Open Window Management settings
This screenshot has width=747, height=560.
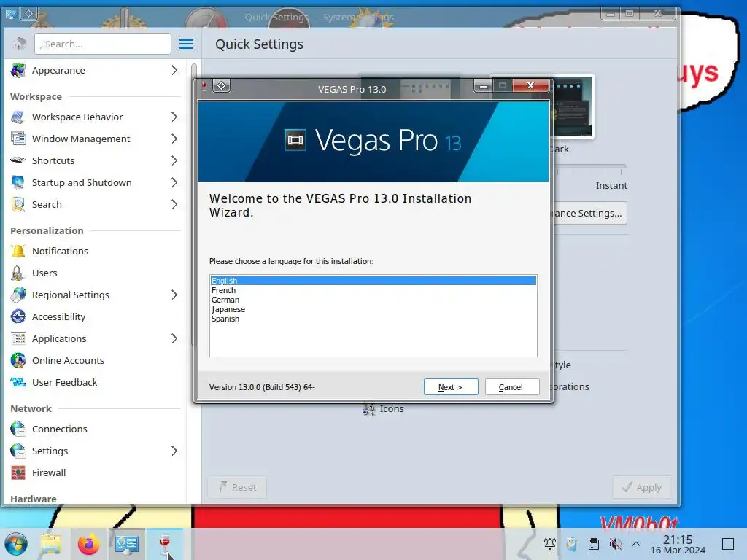click(x=94, y=139)
